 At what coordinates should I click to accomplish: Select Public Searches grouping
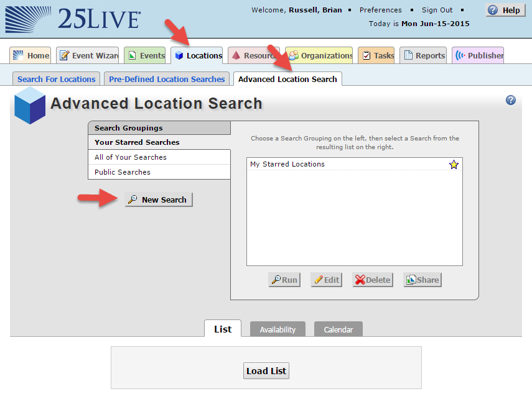(x=159, y=172)
